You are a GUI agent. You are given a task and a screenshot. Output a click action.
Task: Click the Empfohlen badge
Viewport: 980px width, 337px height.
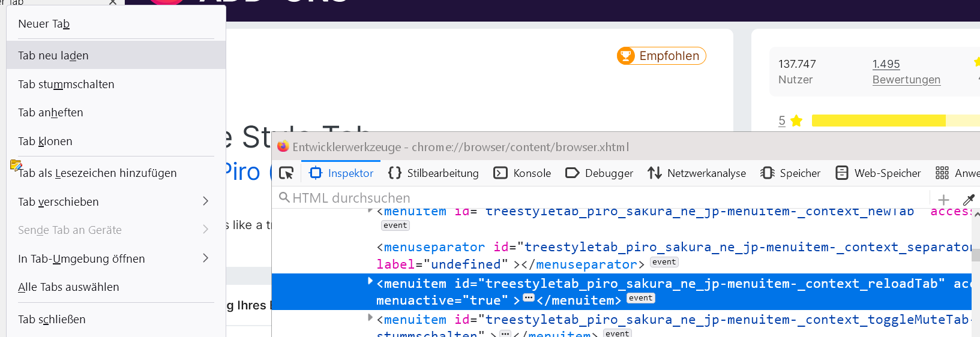click(x=661, y=56)
